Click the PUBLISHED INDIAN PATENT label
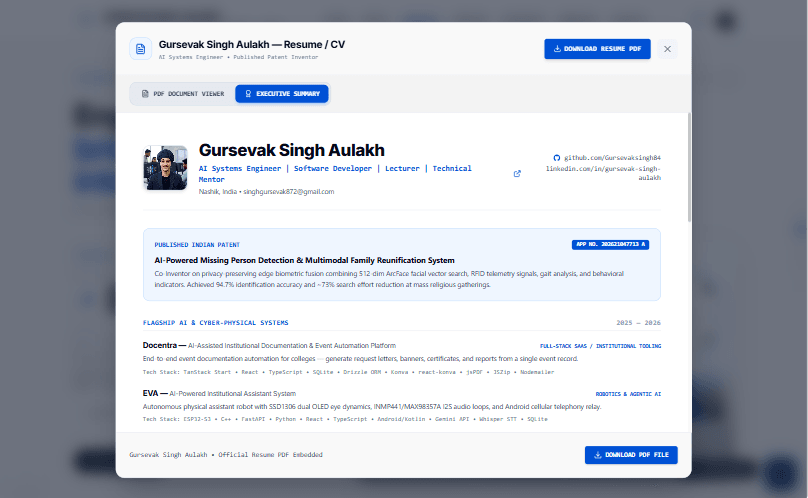This screenshot has width=808, height=498. click(197, 245)
